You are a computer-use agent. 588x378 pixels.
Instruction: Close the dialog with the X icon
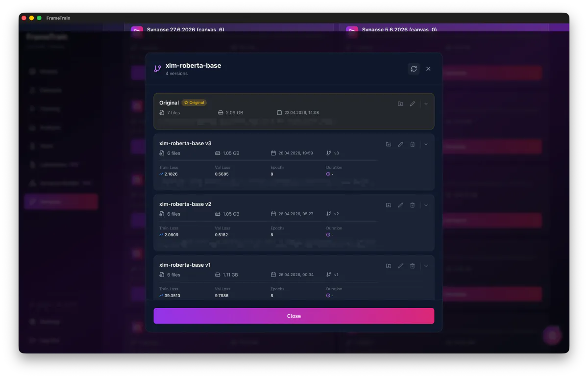(428, 69)
